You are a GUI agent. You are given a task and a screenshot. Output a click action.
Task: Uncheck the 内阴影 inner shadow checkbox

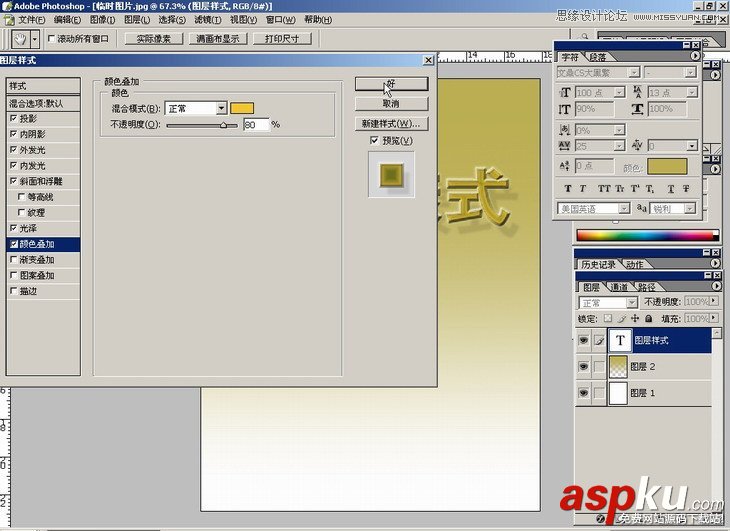tap(14, 134)
